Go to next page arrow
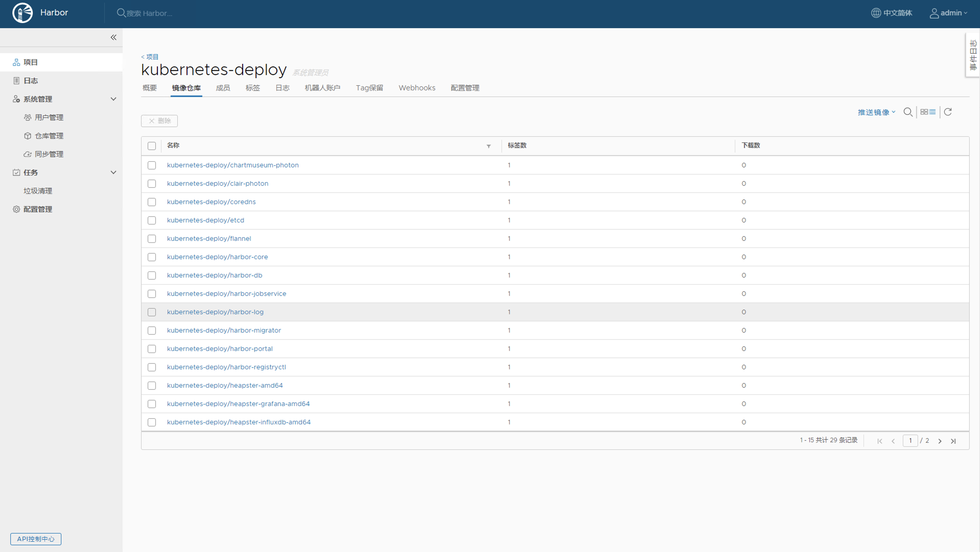Screen dimensions: 980x552 940,441
